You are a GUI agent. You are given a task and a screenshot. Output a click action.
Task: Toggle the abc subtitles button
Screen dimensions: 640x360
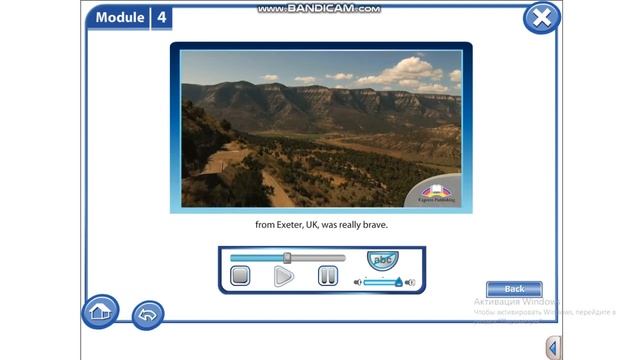pos(382,260)
